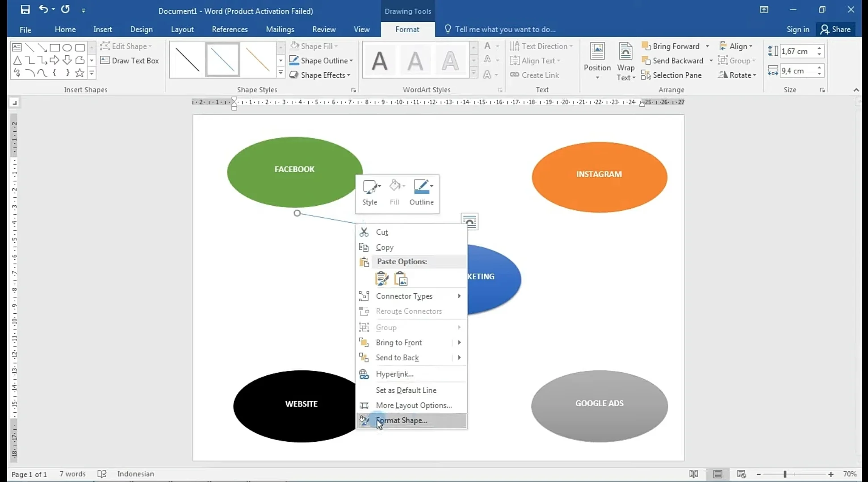This screenshot has width=868, height=482.
Task: Select the Right Arrow block shape
Action: click(55, 60)
